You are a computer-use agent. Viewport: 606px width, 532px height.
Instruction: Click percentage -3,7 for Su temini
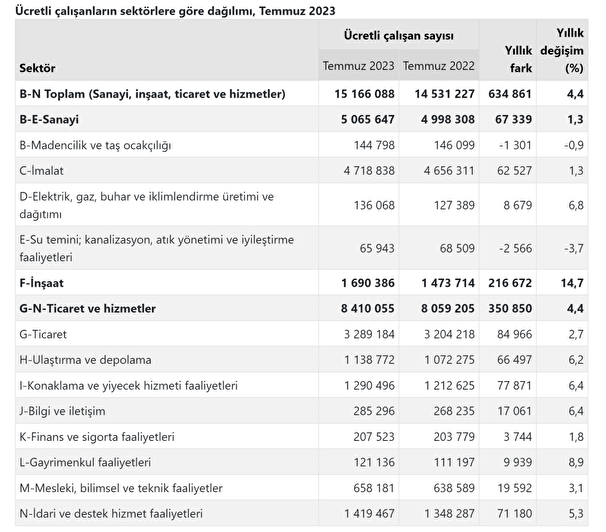coord(574,248)
